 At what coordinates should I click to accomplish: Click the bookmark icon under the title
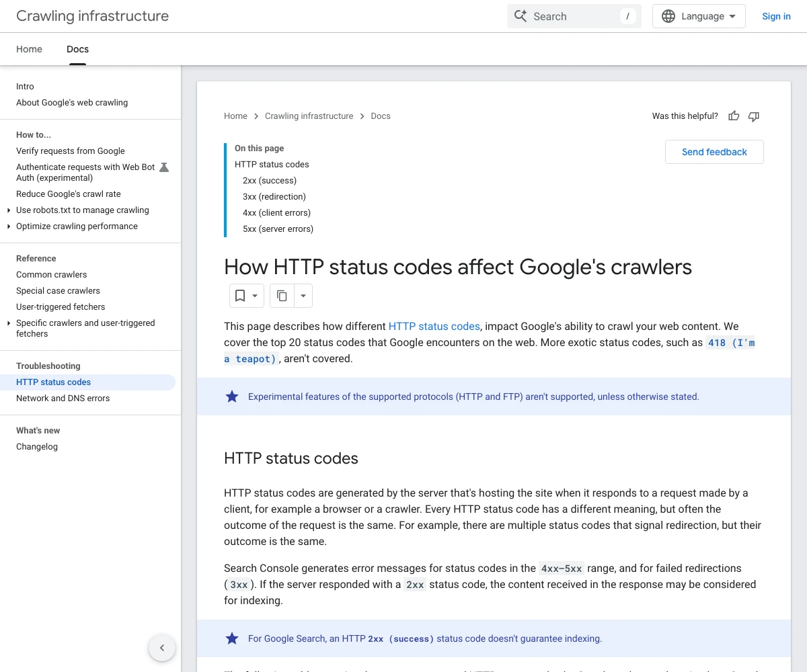(239, 296)
